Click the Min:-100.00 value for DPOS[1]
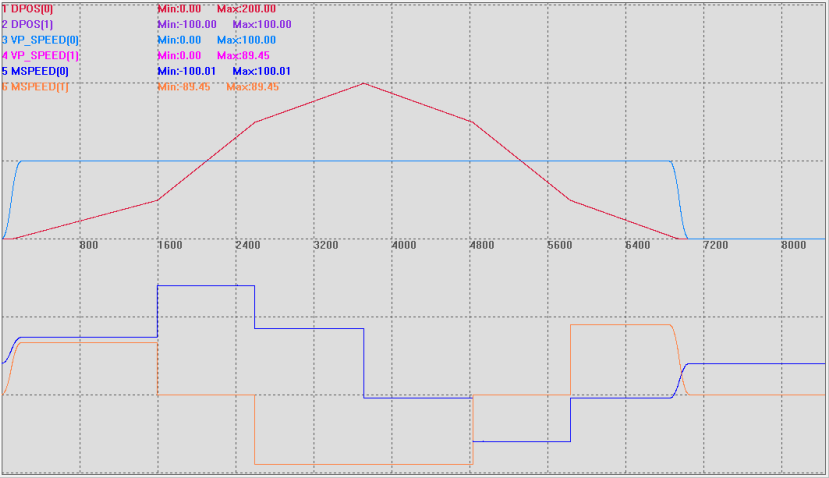 pyautogui.click(x=187, y=24)
